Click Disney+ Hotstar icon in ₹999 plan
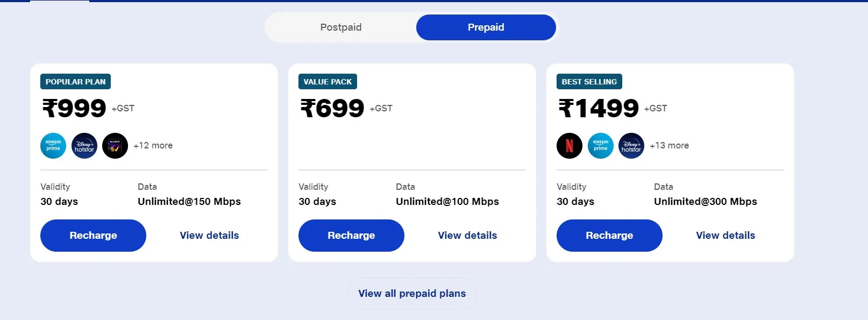The width and height of the screenshot is (868, 320). tap(84, 146)
